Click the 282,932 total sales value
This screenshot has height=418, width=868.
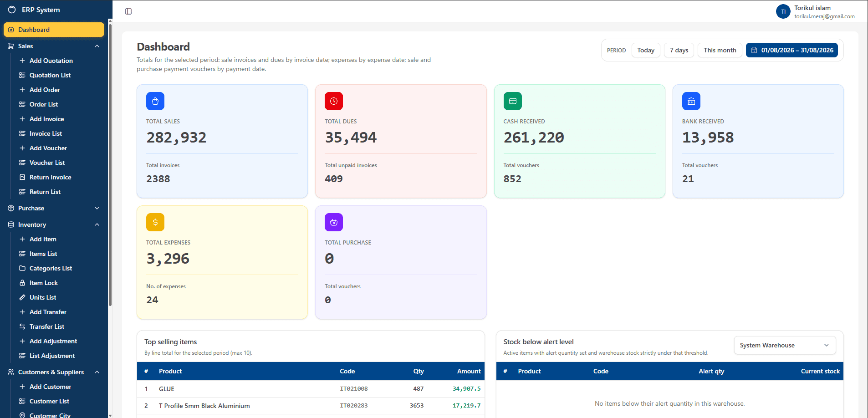tap(176, 138)
